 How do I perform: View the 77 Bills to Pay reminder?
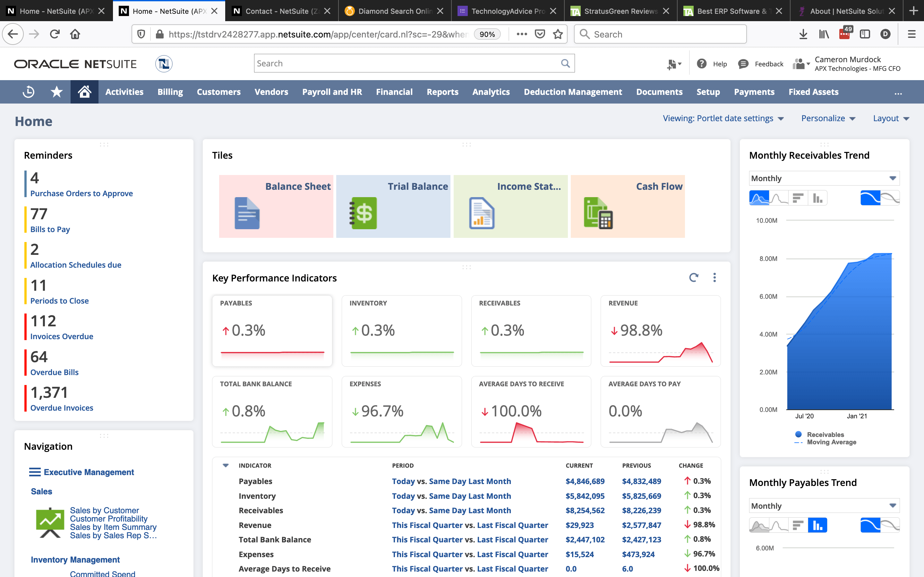click(50, 229)
